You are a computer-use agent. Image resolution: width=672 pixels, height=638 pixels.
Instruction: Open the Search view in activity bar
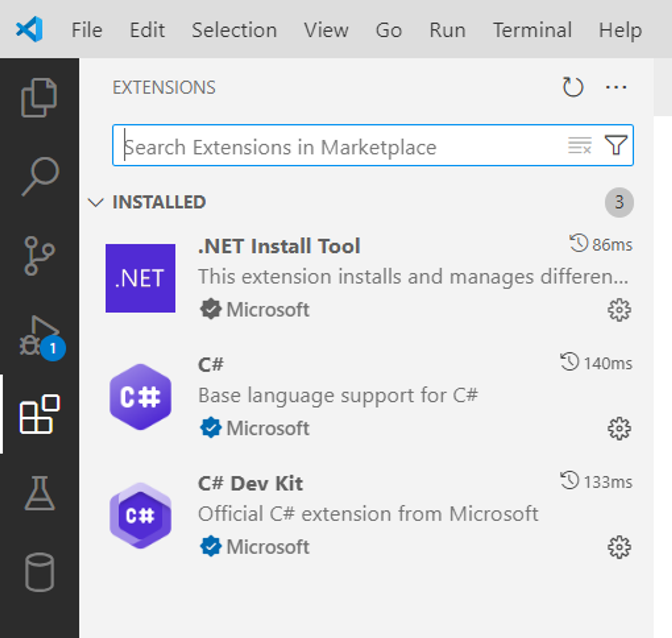[40, 176]
